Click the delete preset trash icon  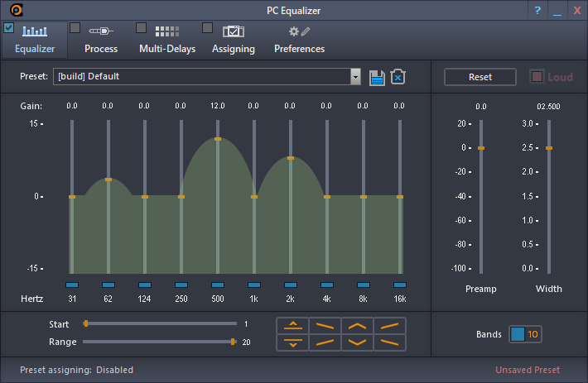[398, 77]
